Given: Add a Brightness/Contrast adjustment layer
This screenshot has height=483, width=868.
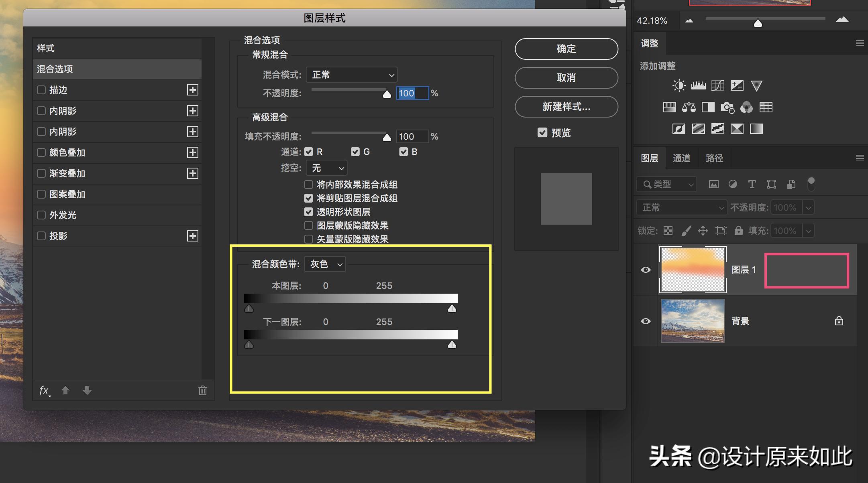Looking at the screenshot, I should [679, 85].
